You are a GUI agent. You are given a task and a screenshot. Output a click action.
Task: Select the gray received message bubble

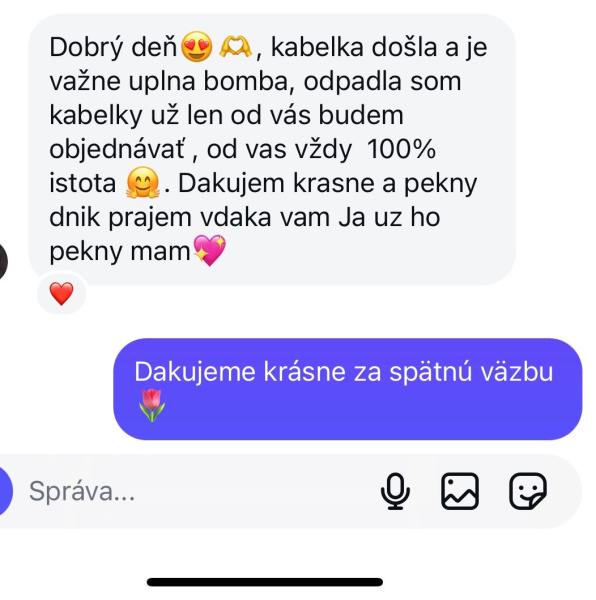(272, 150)
